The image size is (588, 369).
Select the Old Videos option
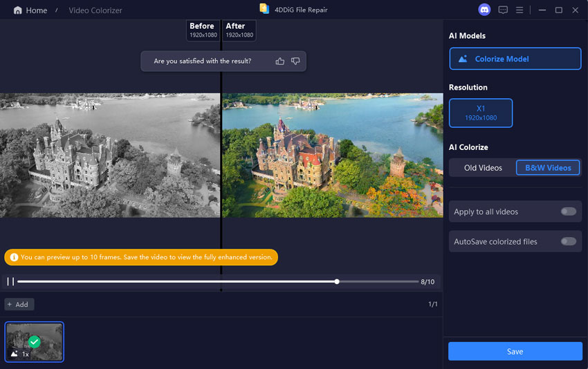[483, 168]
